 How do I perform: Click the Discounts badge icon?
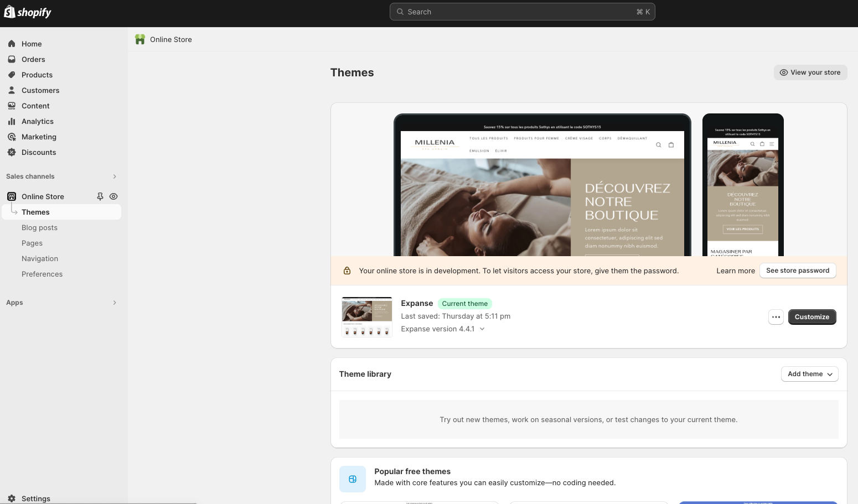[x=12, y=152]
